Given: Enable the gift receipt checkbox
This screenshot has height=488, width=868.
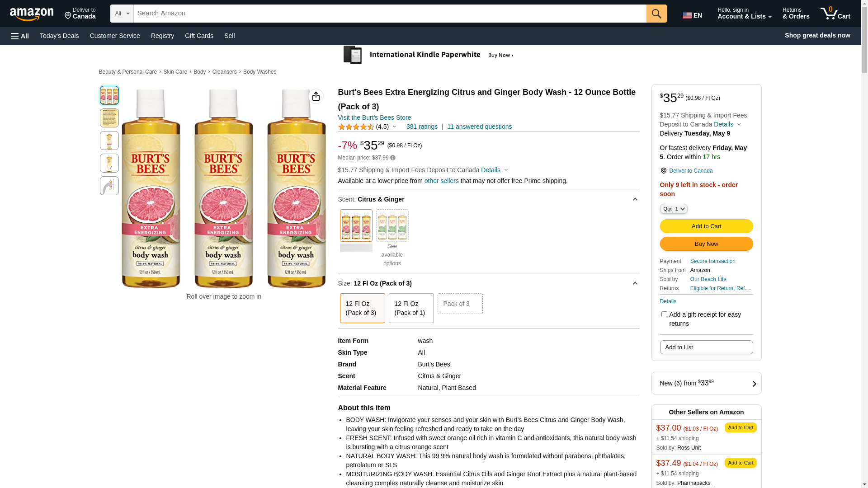Looking at the screenshot, I should 664,314.
